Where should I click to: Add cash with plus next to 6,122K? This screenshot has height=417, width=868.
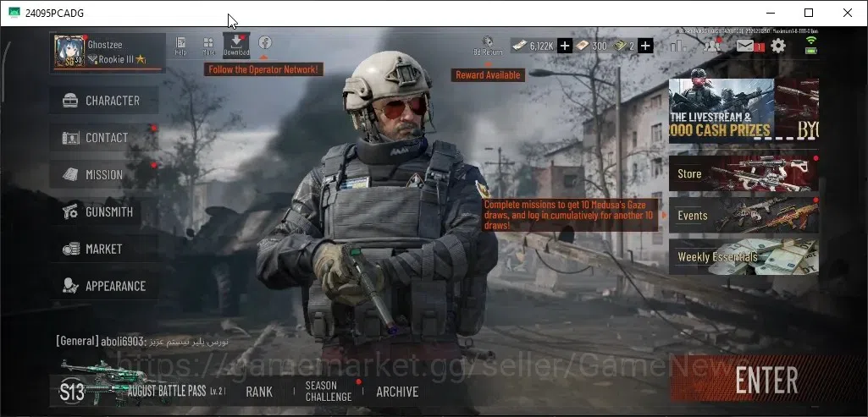click(x=565, y=46)
